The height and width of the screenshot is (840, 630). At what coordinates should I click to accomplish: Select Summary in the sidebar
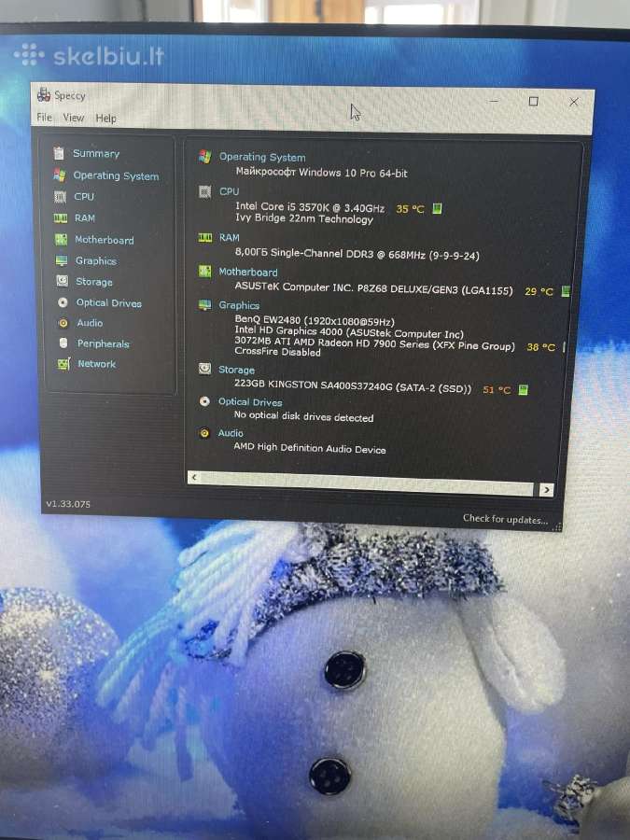pyautogui.click(x=96, y=153)
